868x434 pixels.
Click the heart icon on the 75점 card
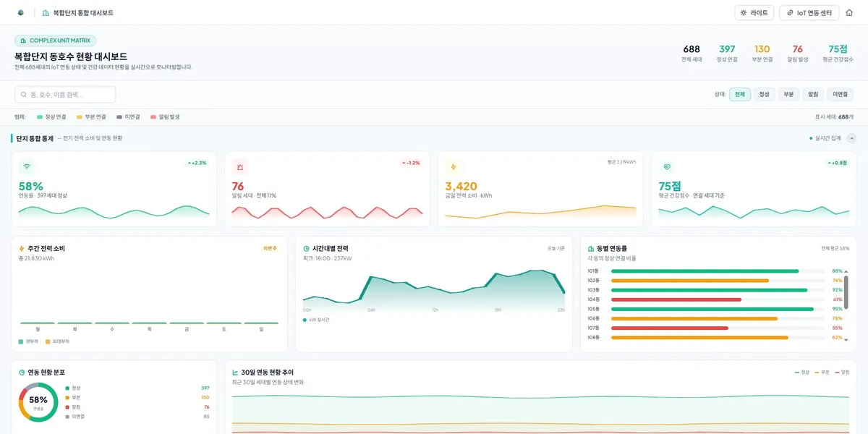coord(667,167)
